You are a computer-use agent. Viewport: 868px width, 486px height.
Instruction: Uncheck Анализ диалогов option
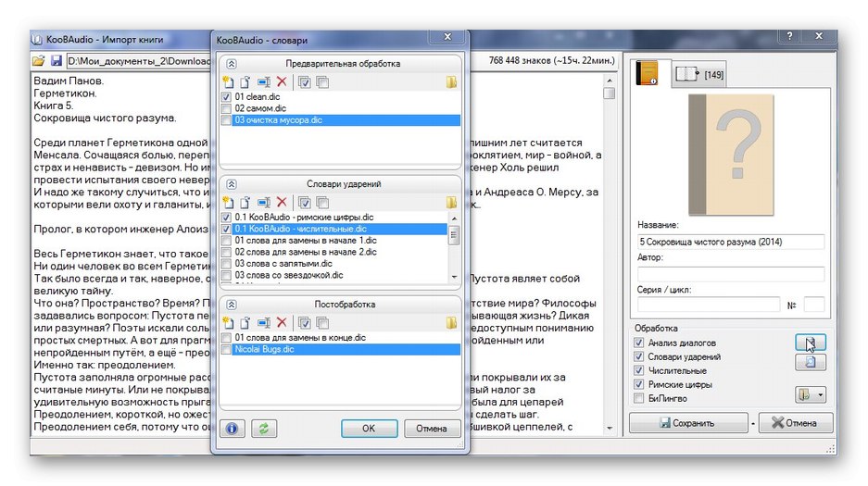point(639,343)
